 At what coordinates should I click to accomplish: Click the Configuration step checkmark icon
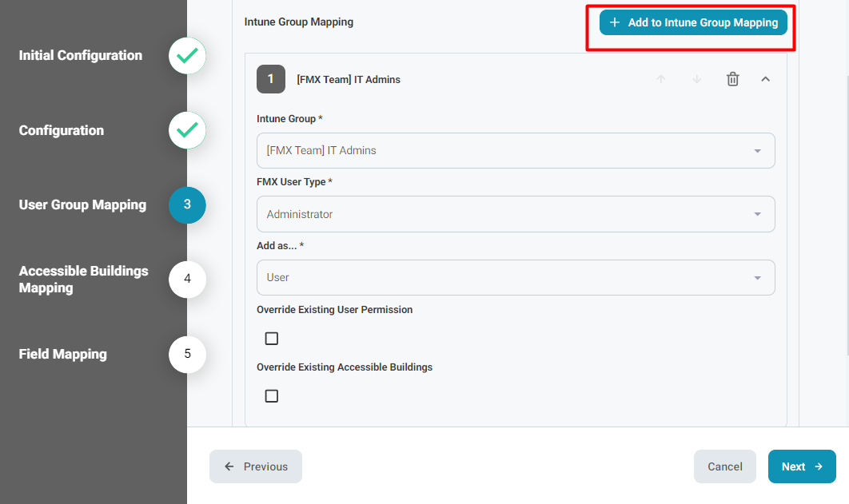[x=187, y=130]
